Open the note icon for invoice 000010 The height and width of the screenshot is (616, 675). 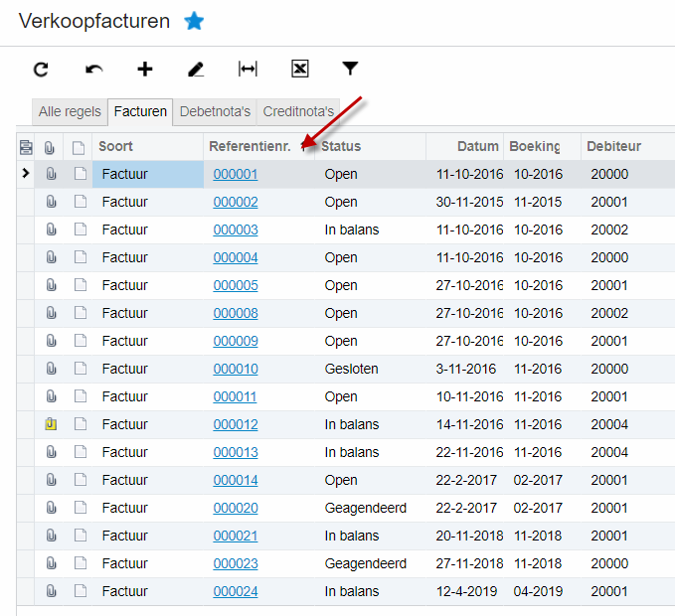81,369
